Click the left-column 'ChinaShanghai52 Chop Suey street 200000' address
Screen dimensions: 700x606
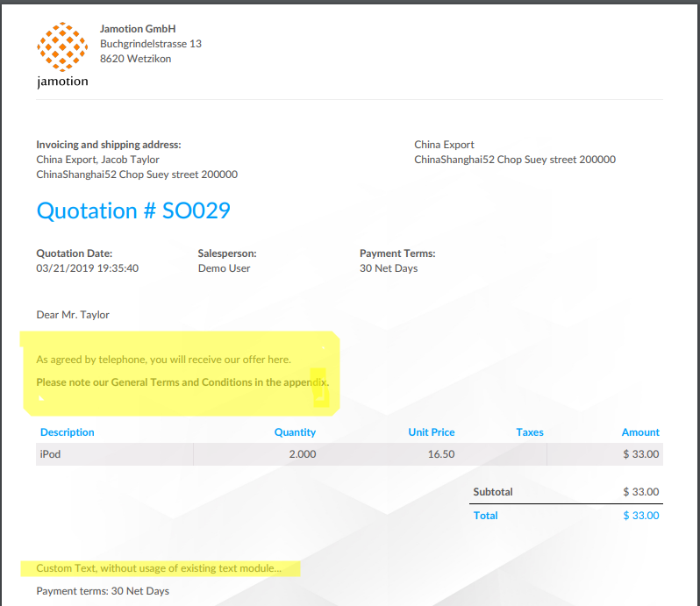(x=137, y=175)
